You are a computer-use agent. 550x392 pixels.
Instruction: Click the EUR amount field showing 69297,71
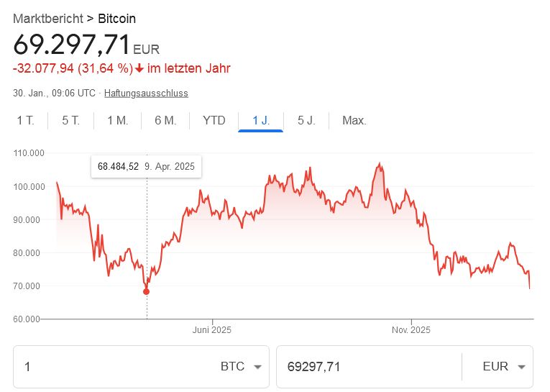coord(367,367)
